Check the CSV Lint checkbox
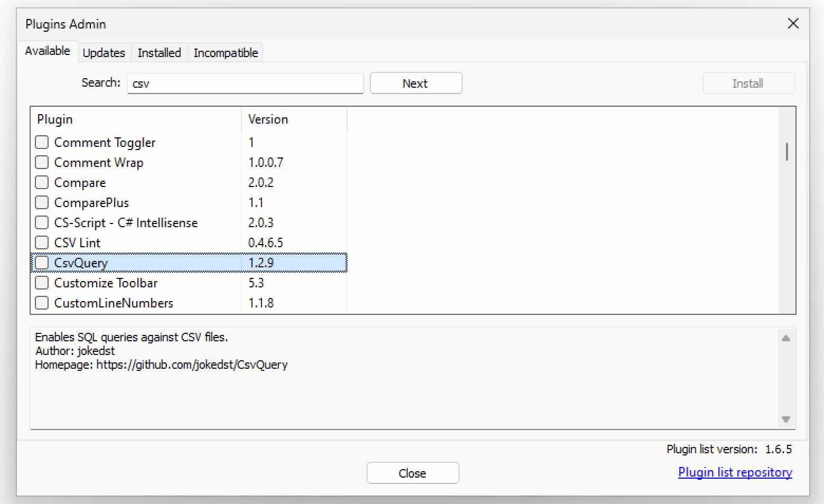 pyautogui.click(x=42, y=242)
